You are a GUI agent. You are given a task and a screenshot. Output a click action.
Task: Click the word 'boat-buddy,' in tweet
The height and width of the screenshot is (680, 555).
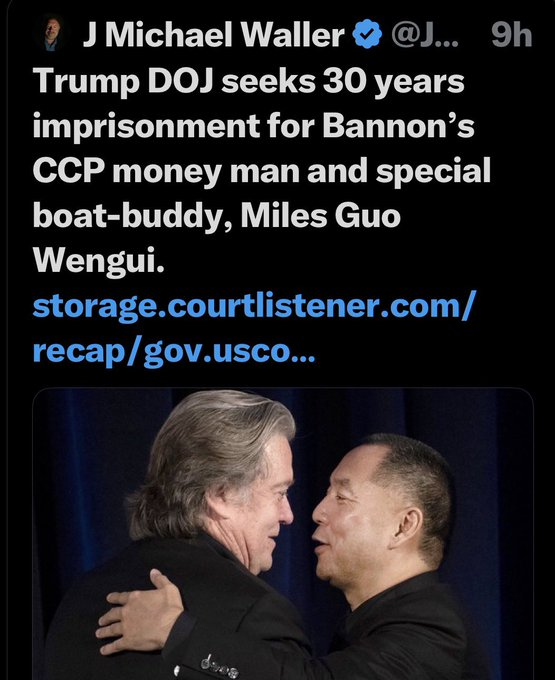(132, 216)
